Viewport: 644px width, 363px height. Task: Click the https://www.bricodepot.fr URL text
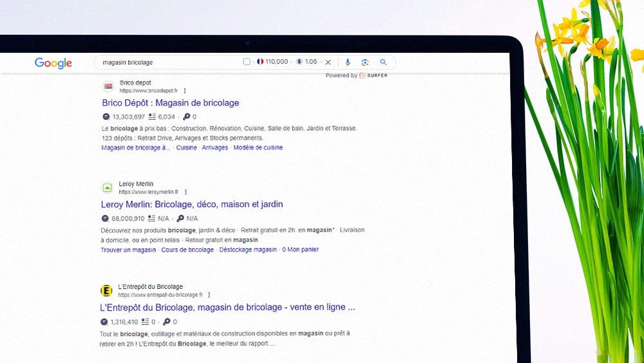[149, 91]
